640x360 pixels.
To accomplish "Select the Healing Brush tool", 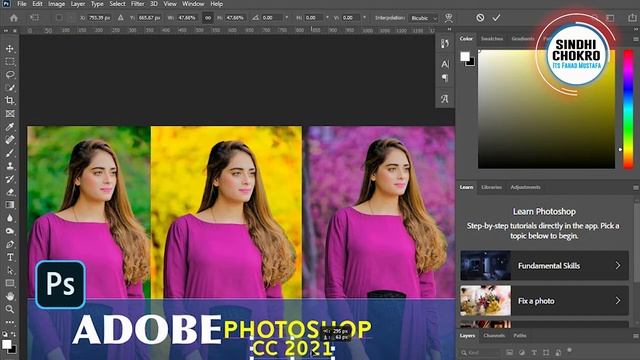I will pyautogui.click(x=10, y=140).
